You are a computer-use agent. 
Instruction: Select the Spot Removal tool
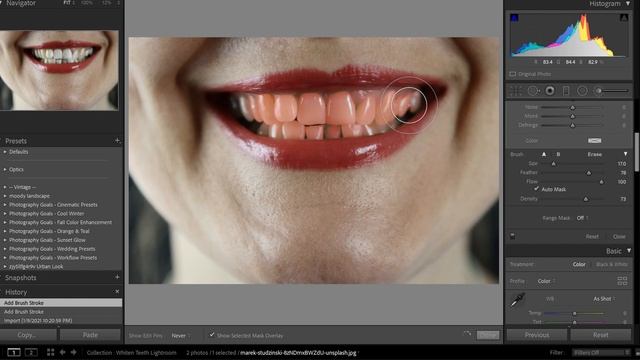[533, 91]
